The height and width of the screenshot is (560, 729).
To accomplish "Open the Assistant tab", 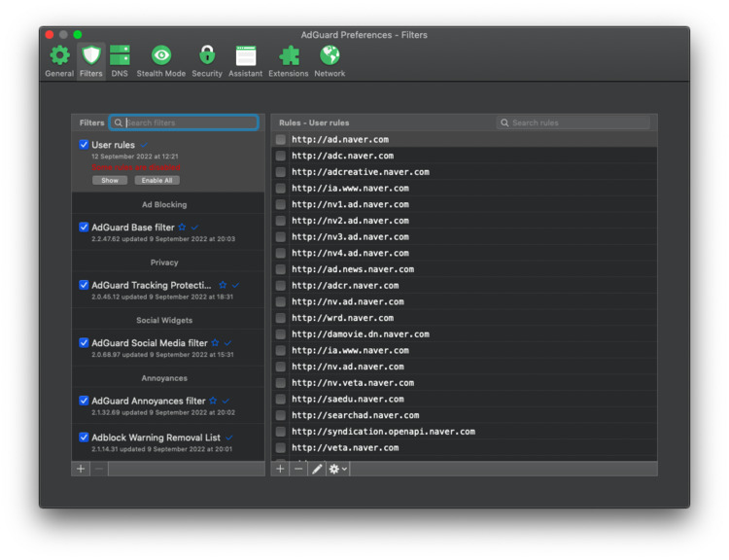I will point(246,61).
